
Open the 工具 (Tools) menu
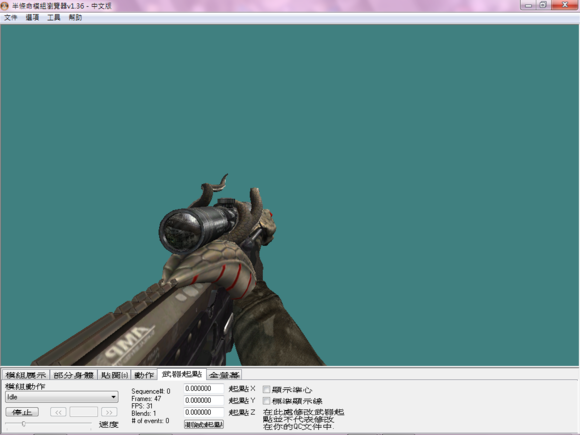pyautogui.click(x=54, y=17)
